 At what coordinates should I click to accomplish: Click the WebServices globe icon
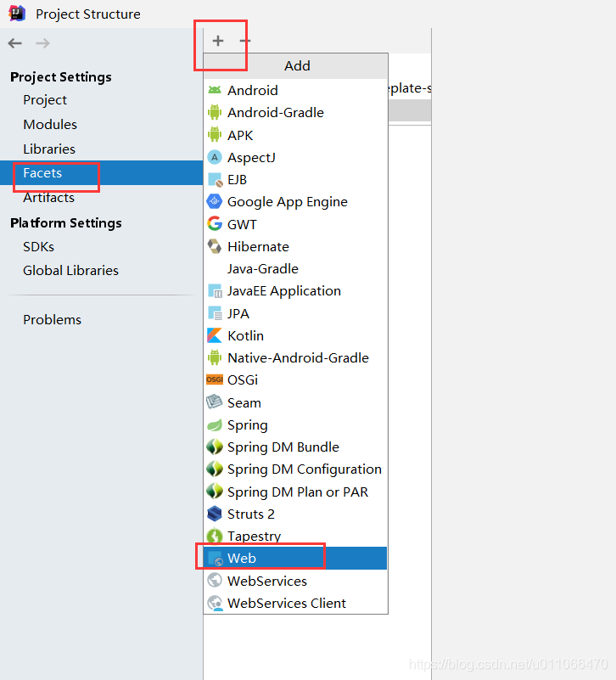click(215, 581)
